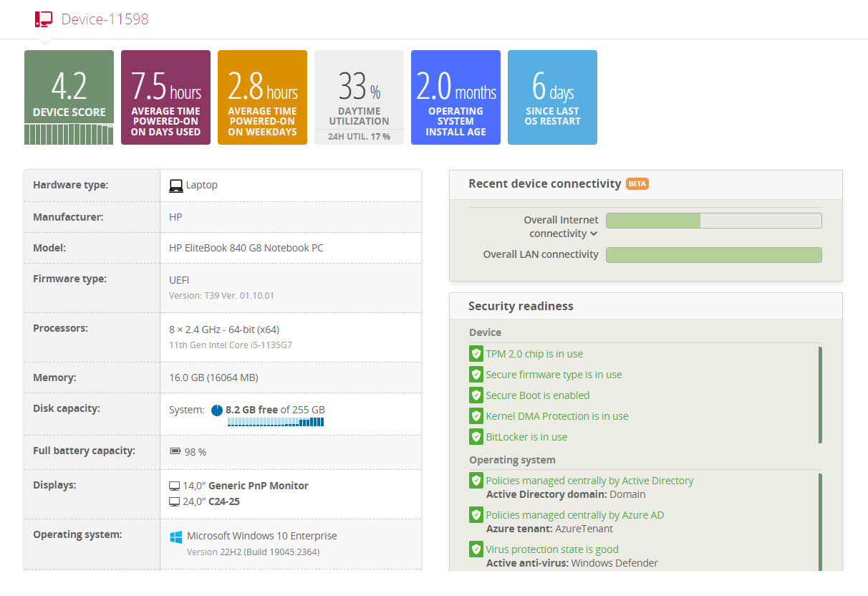Image resolution: width=868 pixels, height=596 pixels.
Task: Click the 'Active Directory domain: Domain' text
Action: pos(566,494)
